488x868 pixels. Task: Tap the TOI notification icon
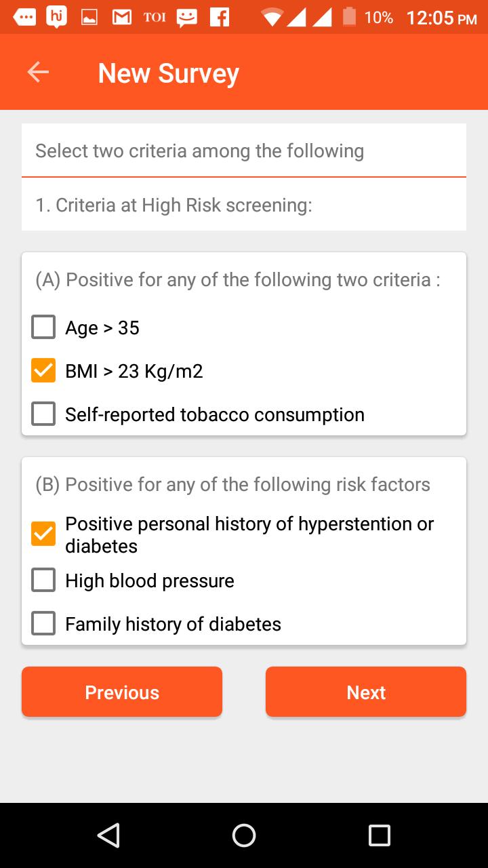(155, 18)
